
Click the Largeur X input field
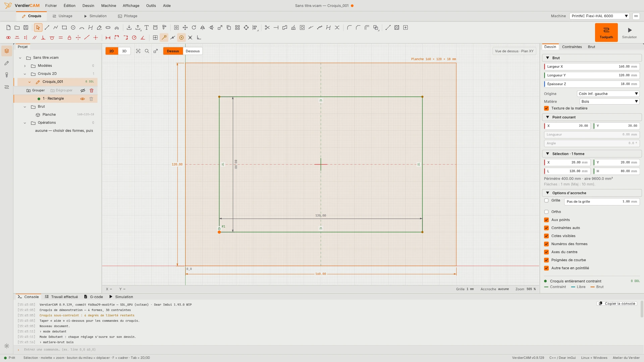[x=592, y=67]
